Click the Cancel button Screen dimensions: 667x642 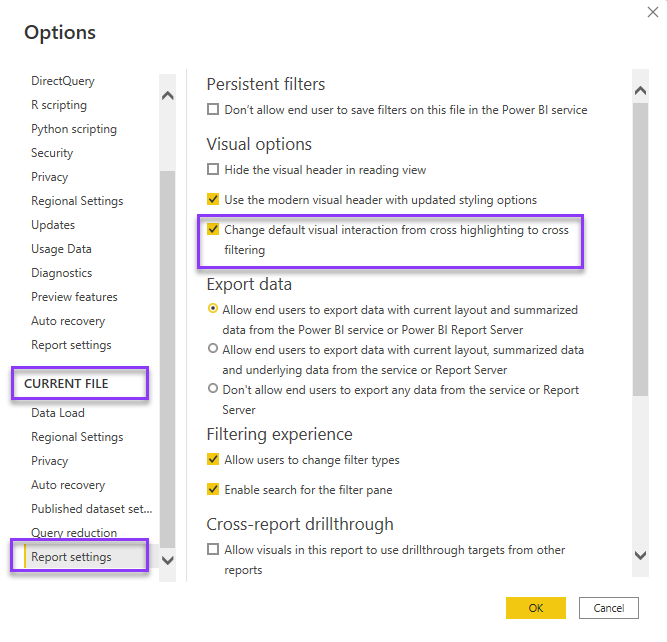pos(608,608)
